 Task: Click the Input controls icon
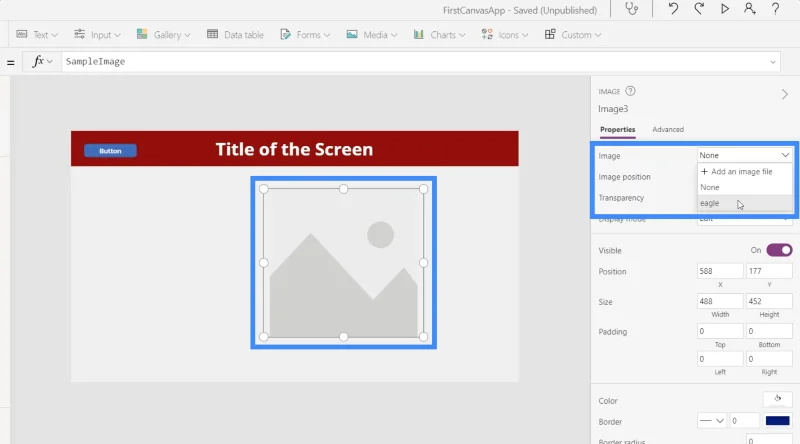click(x=80, y=34)
